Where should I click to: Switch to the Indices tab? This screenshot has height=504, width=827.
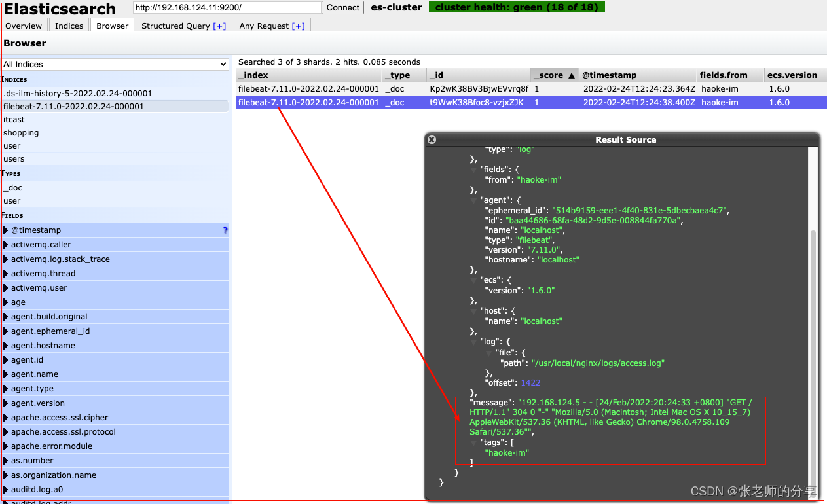[69, 26]
